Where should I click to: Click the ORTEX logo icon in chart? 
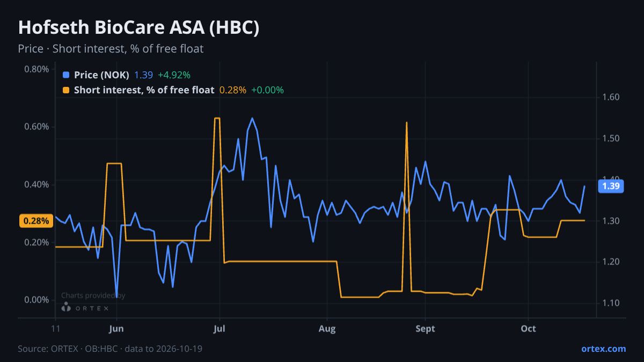coord(67,308)
